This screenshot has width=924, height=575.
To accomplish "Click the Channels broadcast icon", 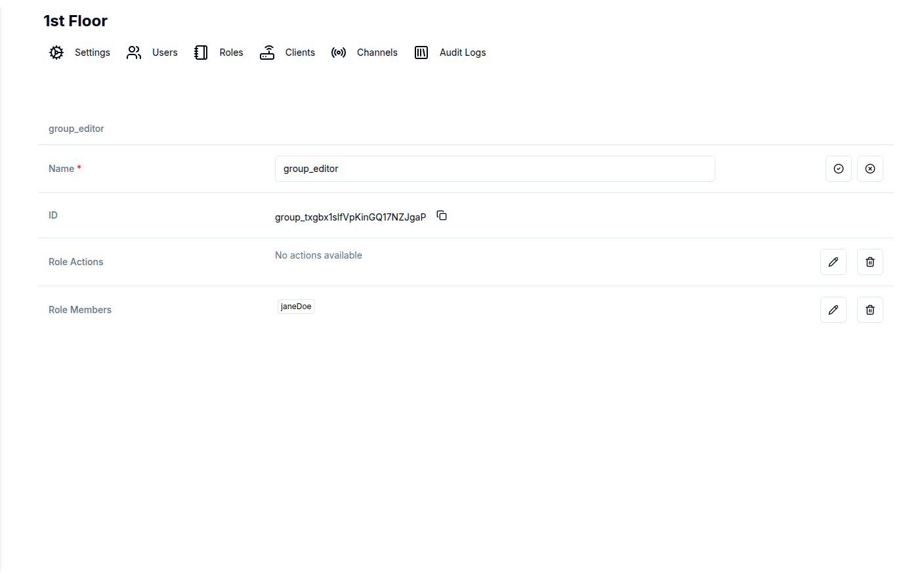I will (339, 53).
